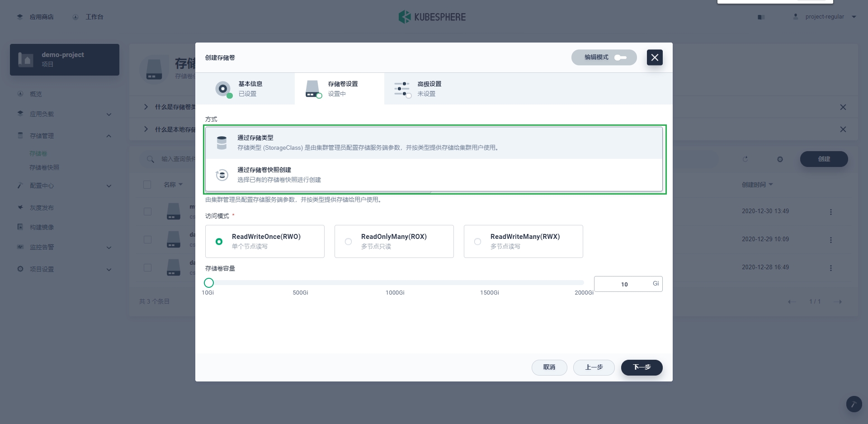Viewport: 868px width, 424px height.
Task: Sort by creation time (创建时间) column
Action: [757, 185]
